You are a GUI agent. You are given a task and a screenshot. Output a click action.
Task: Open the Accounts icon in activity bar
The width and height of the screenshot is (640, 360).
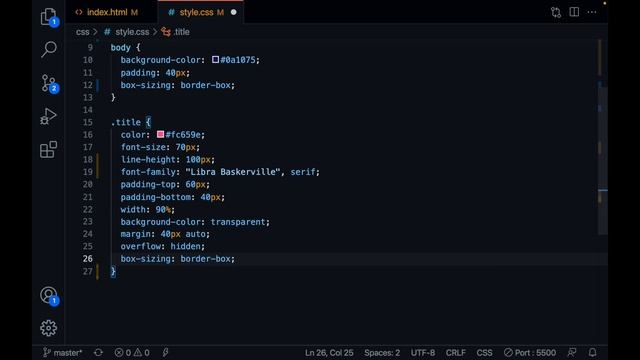click(49, 296)
